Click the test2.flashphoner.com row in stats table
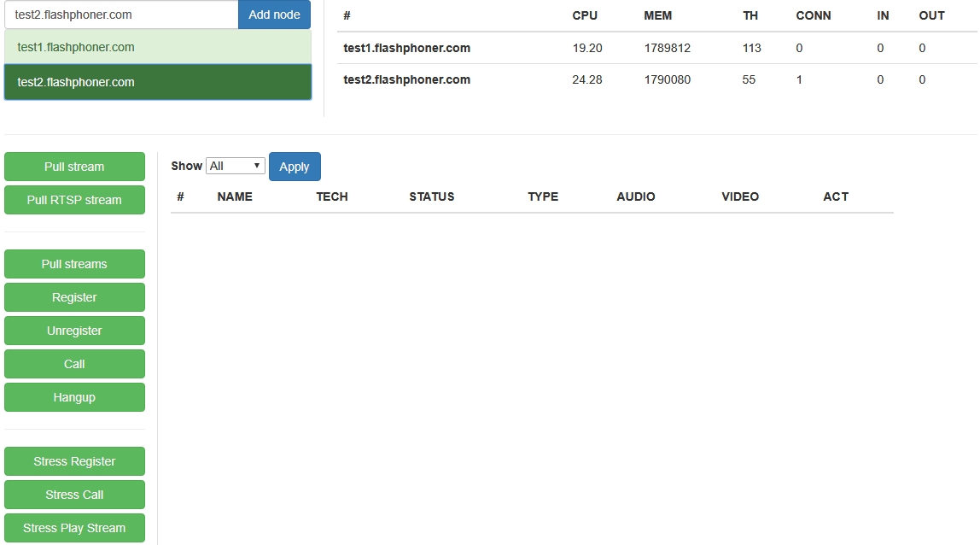This screenshot has width=980, height=545. [x=406, y=79]
